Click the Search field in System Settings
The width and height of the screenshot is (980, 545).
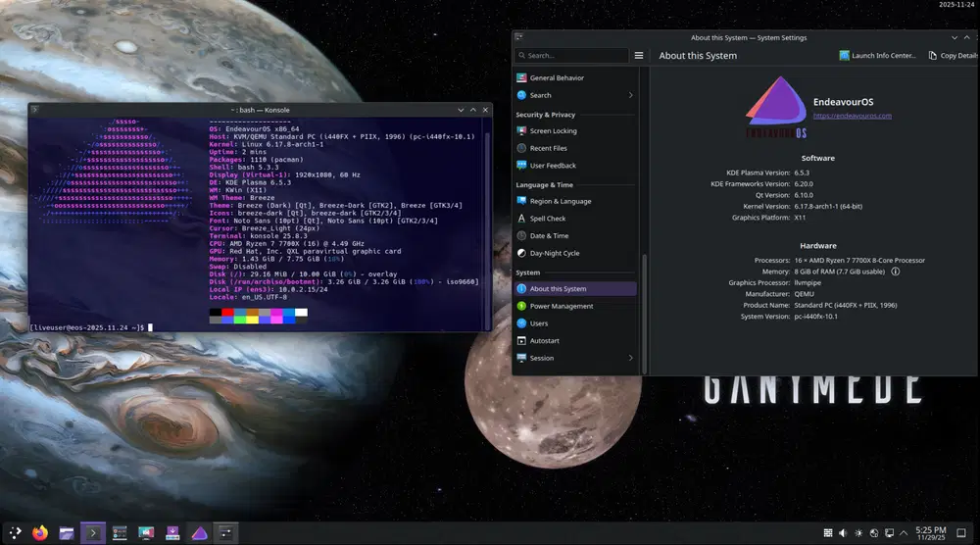(x=572, y=56)
